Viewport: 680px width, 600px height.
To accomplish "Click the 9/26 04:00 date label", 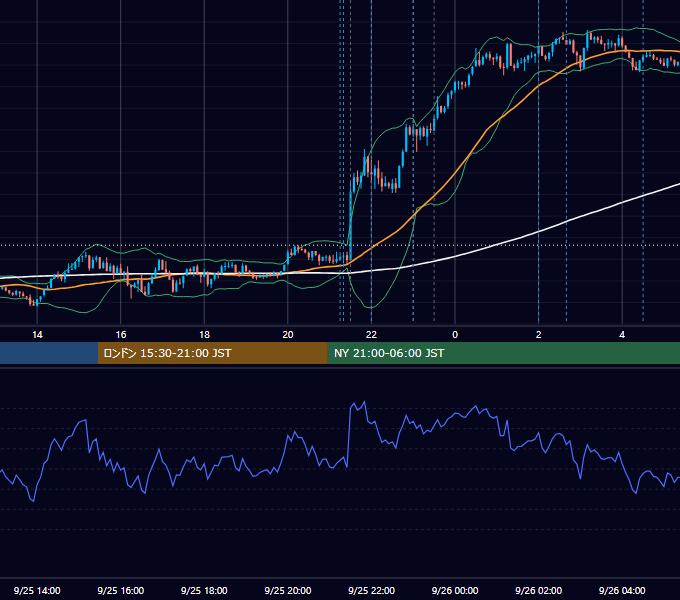I will [622, 590].
